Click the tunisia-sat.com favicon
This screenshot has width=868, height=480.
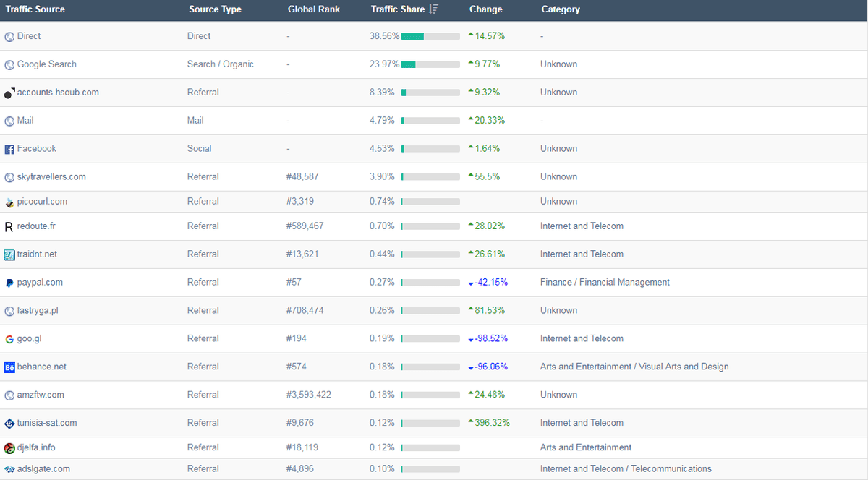pos(9,424)
